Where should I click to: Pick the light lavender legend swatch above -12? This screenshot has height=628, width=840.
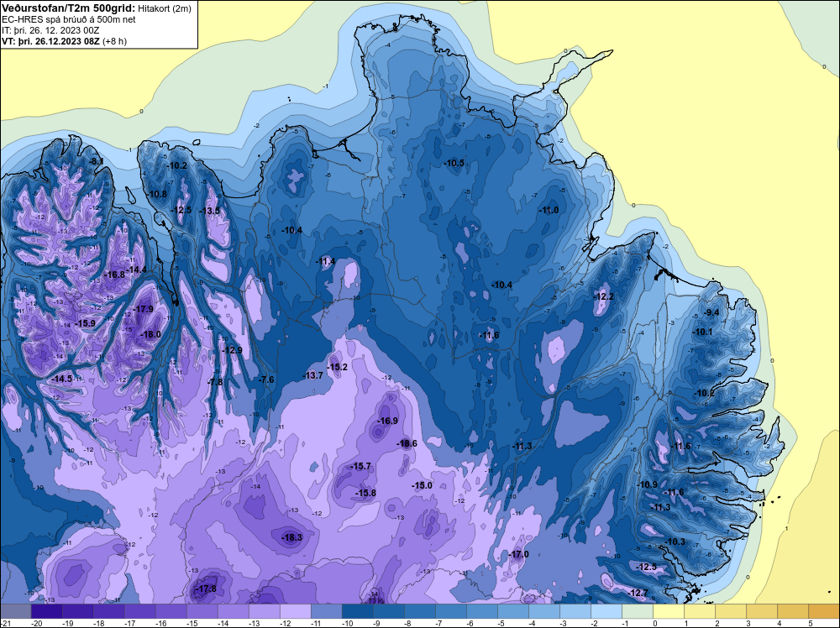pos(295,611)
